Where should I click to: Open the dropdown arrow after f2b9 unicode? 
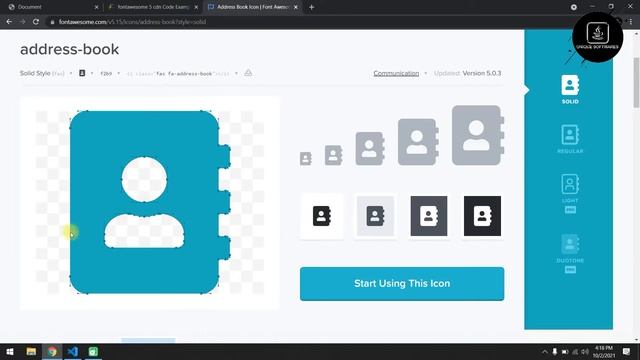(x=119, y=73)
